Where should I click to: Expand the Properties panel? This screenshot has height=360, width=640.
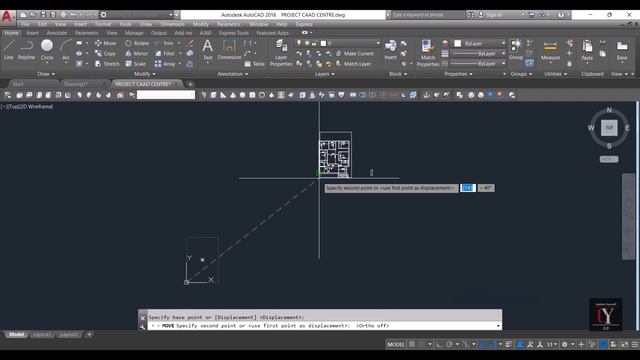458,74
